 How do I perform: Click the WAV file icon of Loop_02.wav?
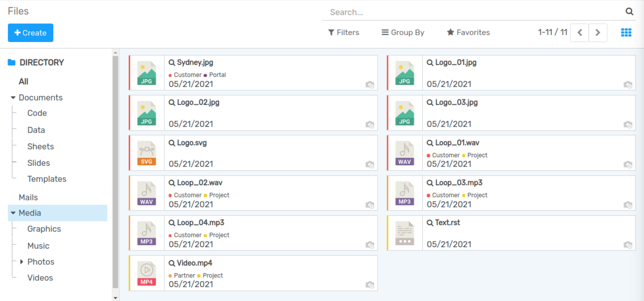(x=146, y=193)
